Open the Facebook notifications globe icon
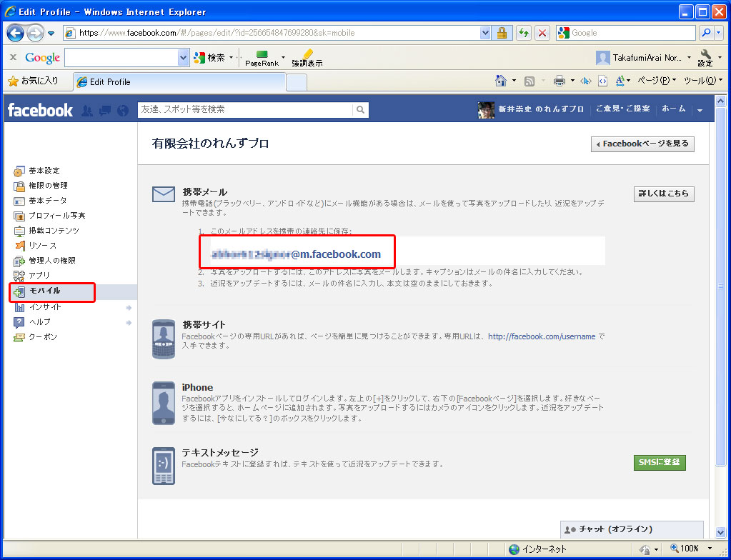The image size is (731, 560). 123,111
